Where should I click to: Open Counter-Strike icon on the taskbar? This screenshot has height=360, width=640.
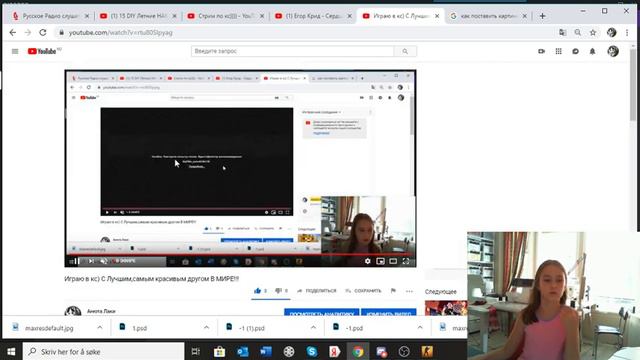(x=427, y=351)
